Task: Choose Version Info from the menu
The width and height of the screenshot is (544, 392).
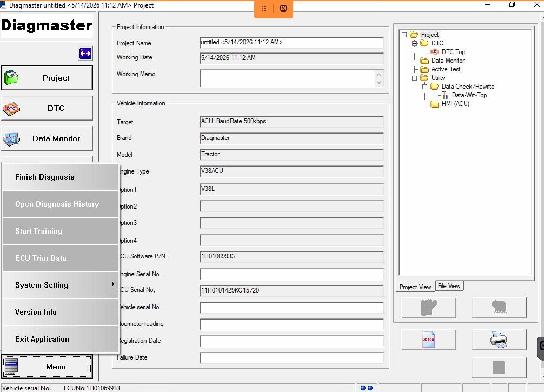Action: (x=61, y=312)
